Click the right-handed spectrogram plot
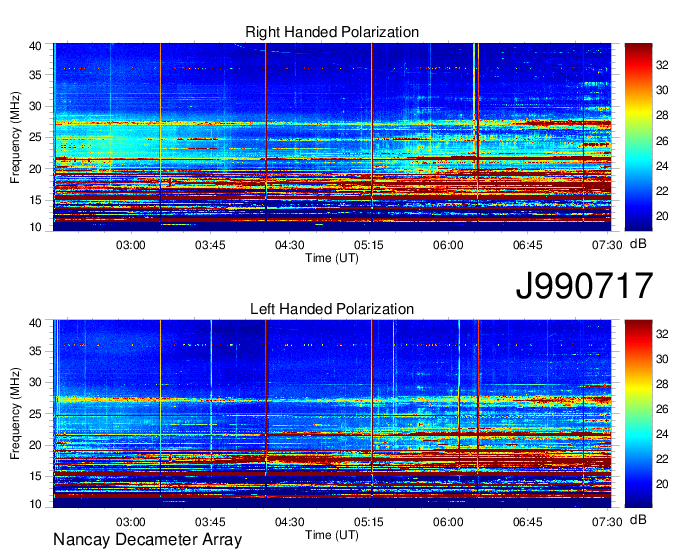 [x=332, y=137]
